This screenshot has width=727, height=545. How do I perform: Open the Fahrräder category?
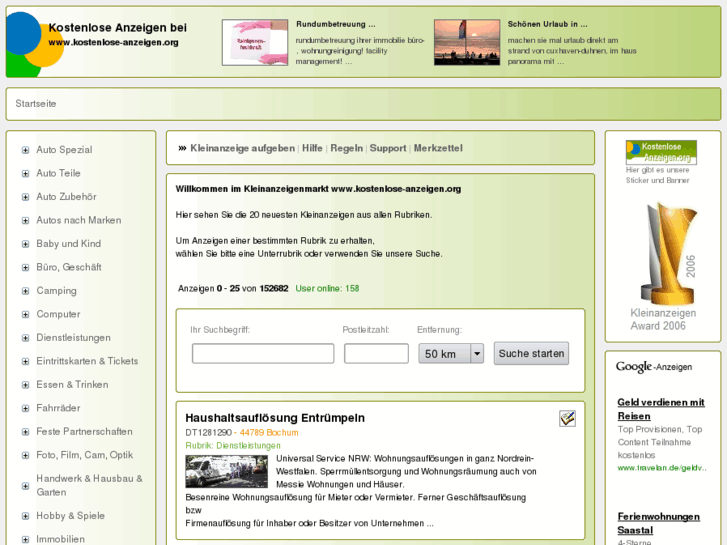(58, 408)
